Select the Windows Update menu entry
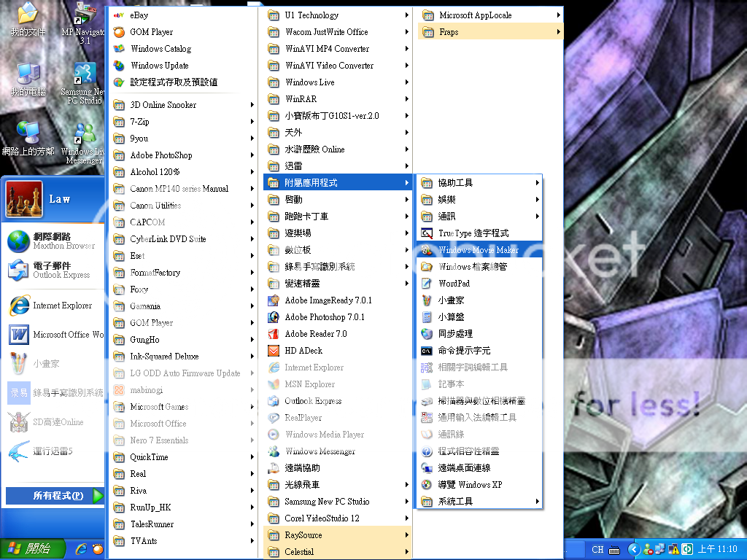 tap(159, 66)
